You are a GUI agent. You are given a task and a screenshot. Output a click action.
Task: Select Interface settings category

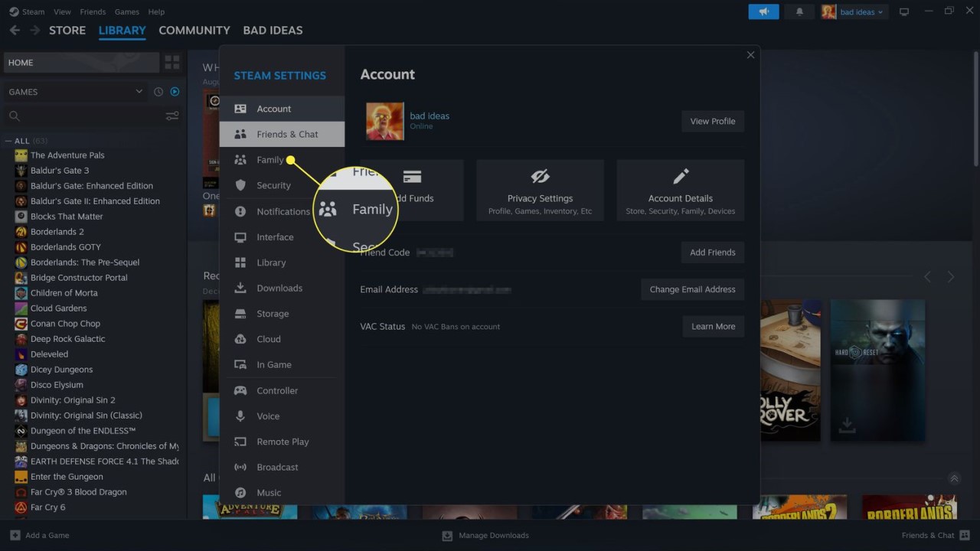(x=282, y=236)
